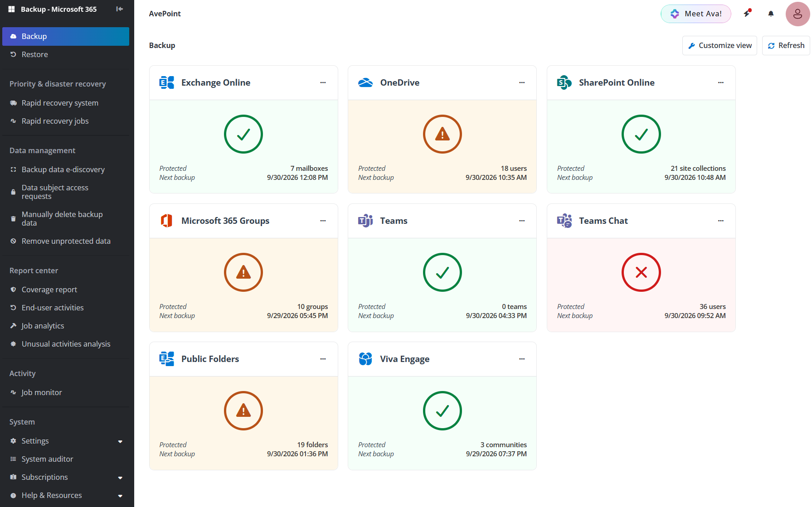Open the user profile avatar

point(797,14)
